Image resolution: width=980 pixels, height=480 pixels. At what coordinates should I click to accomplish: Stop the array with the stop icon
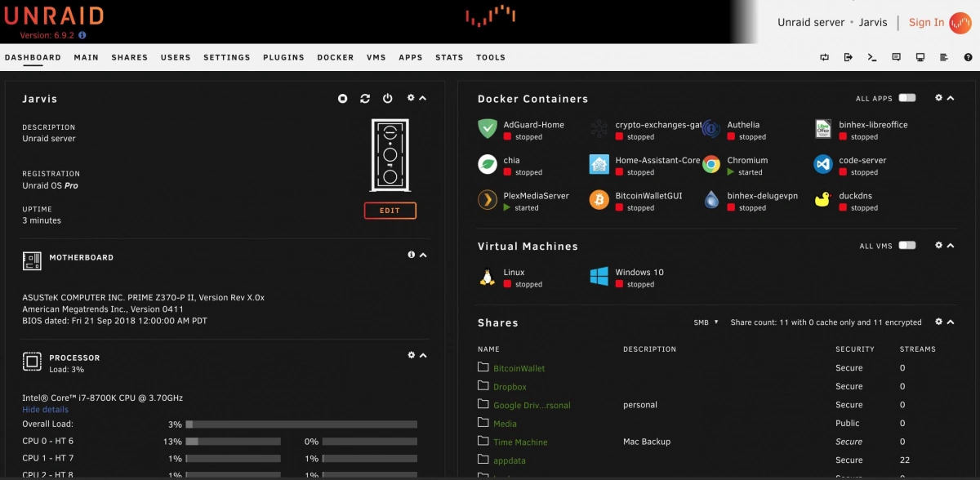point(343,99)
